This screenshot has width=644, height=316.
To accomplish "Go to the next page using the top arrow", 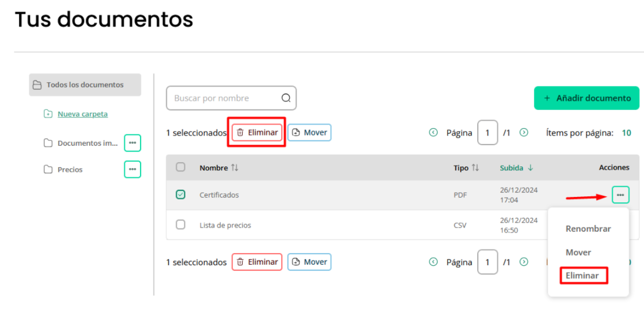I will click(x=524, y=132).
